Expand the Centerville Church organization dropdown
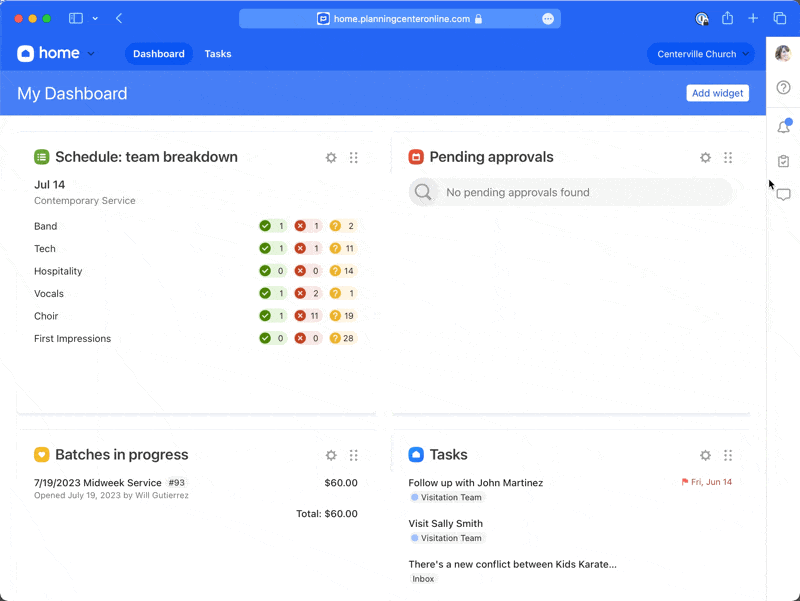The image size is (800, 601). (701, 54)
